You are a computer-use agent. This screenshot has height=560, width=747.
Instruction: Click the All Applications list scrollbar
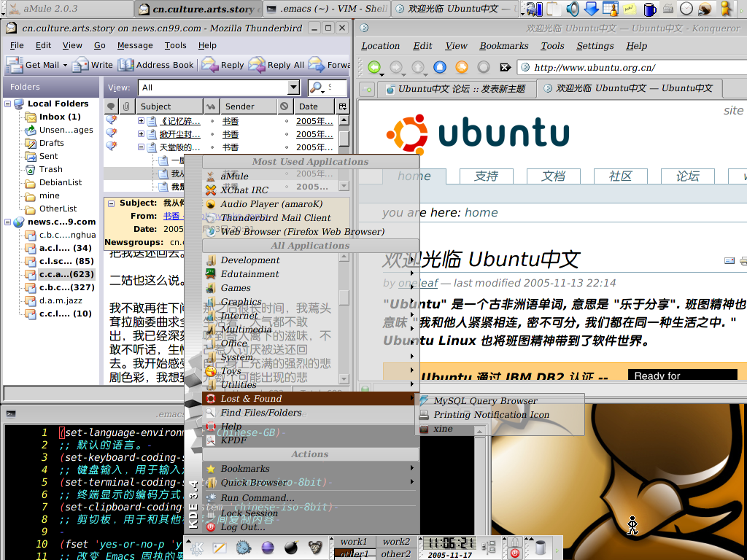tap(344, 318)
